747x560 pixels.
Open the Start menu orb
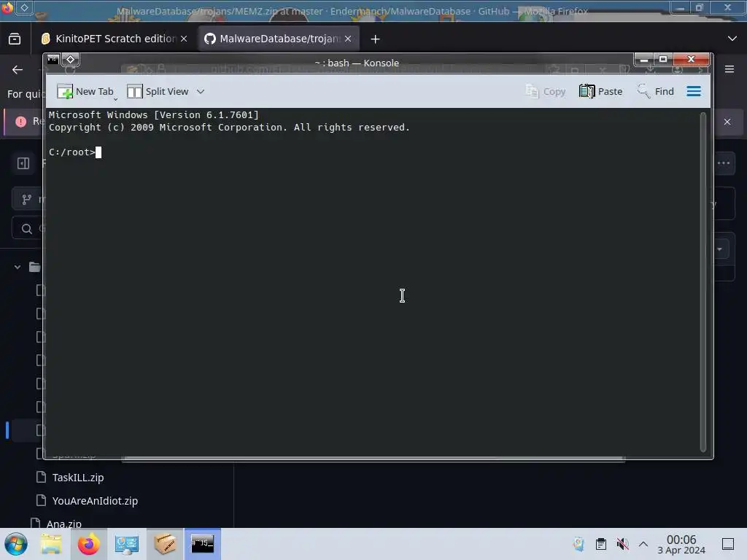pyautogui.click(x=16, y=544)
